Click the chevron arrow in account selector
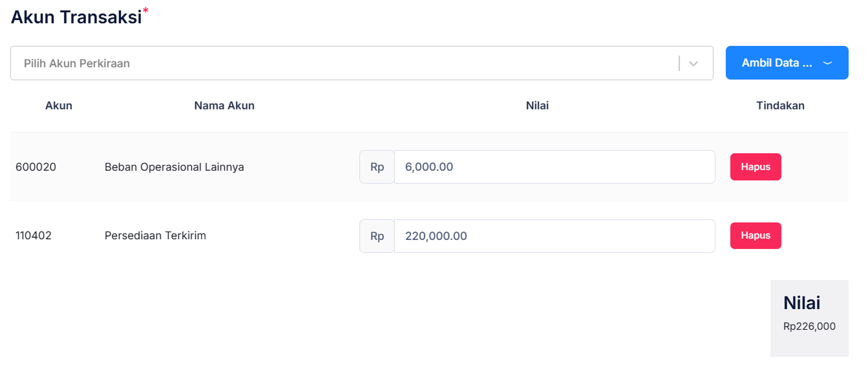 tap(693, 63)
